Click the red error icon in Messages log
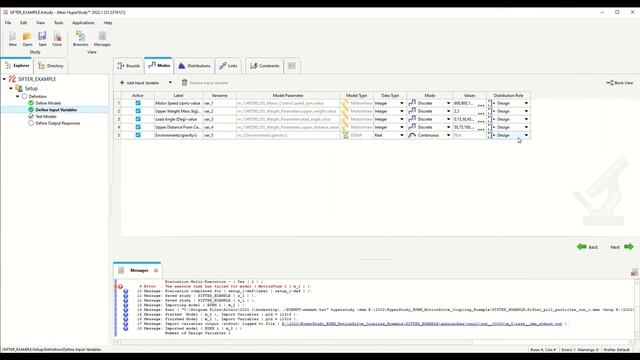 120,287
